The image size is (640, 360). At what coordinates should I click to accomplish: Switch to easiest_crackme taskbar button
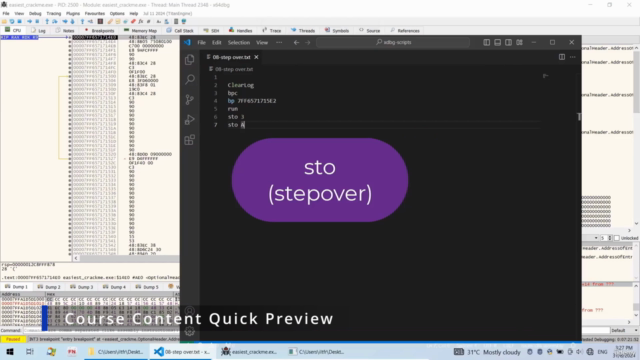[249, 352]
